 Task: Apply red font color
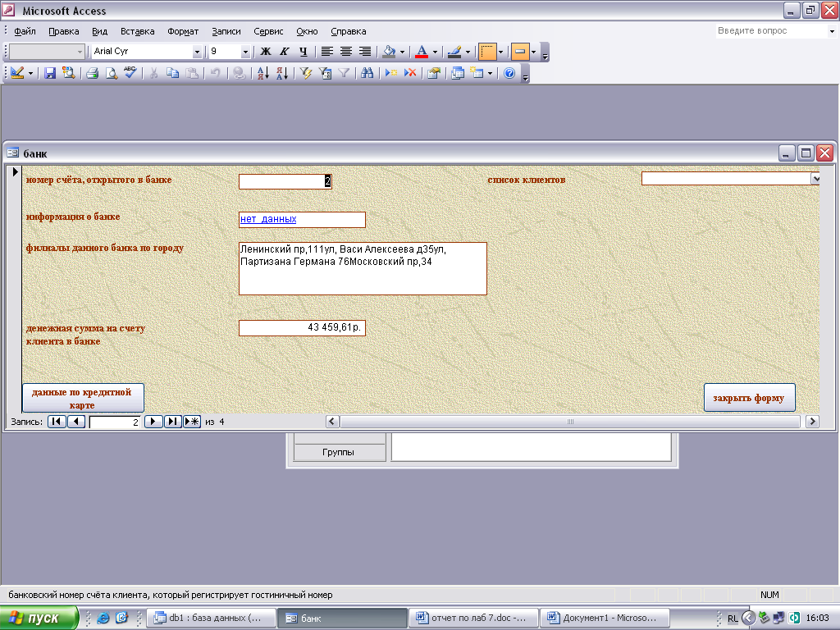point(422,52)
